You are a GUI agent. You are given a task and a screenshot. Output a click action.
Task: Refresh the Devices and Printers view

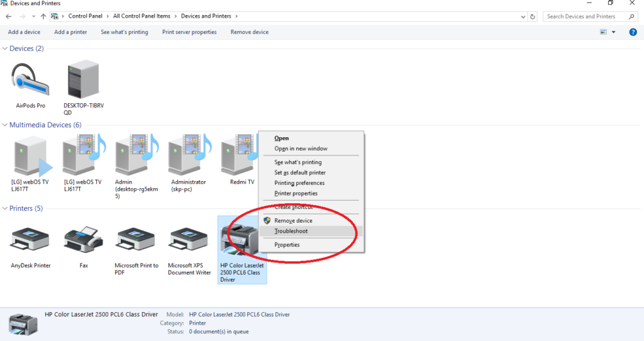pos(533,16)
